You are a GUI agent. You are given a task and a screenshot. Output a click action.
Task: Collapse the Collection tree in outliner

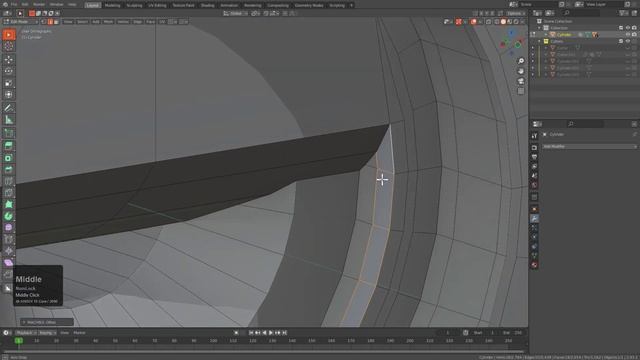click(x=539, y=28)
